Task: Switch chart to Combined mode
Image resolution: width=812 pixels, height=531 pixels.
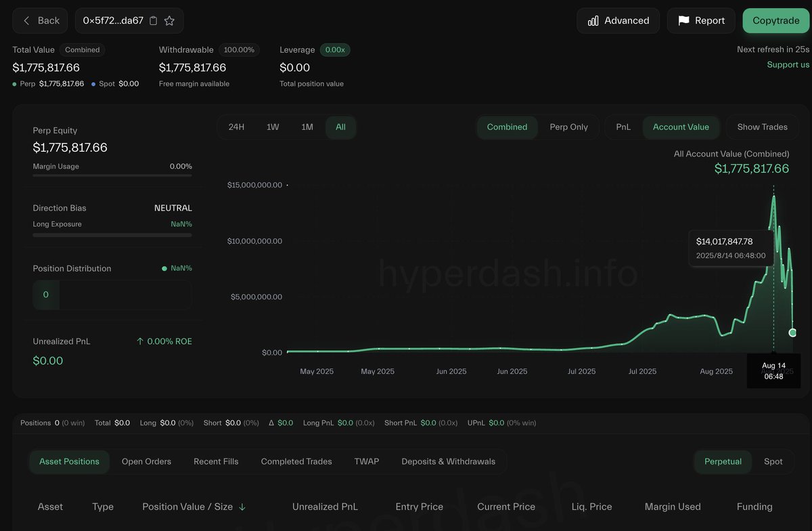Action: pyautogui.click(x=507, y=127)
